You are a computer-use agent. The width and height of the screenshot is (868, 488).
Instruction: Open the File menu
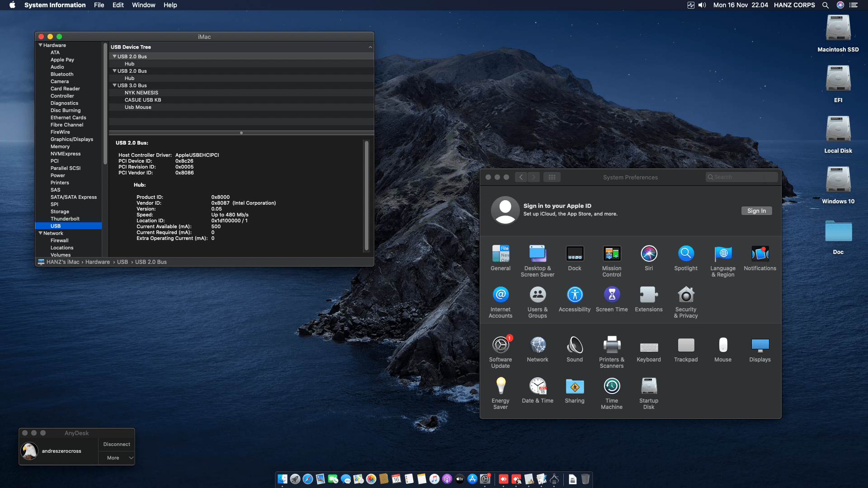point(99,5)
